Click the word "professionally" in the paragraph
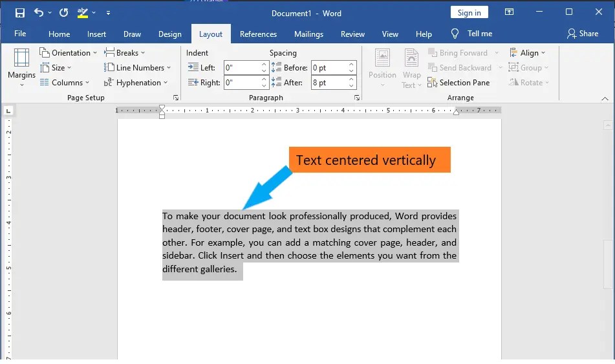Image resolution: width=615 pixels, height=364 pixels. click(x=318, y=216)
